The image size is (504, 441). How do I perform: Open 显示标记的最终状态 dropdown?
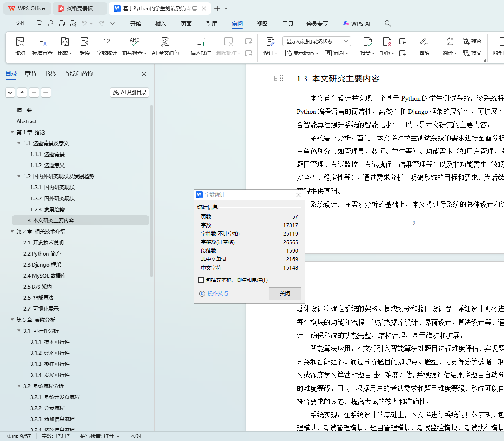(x=317, y=41)
